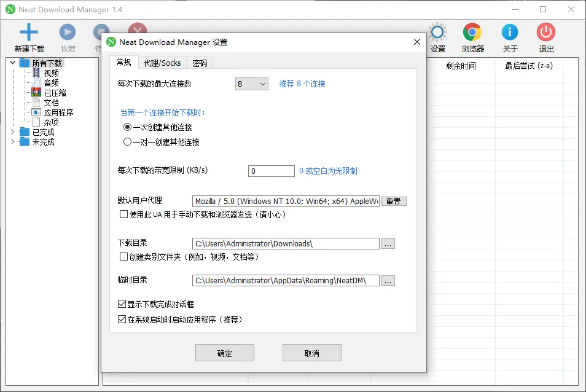Enable 使用此 UA 用于手动下载 checkbox
The height and width of the screenshot is (392, 586).
coord(123,214)
